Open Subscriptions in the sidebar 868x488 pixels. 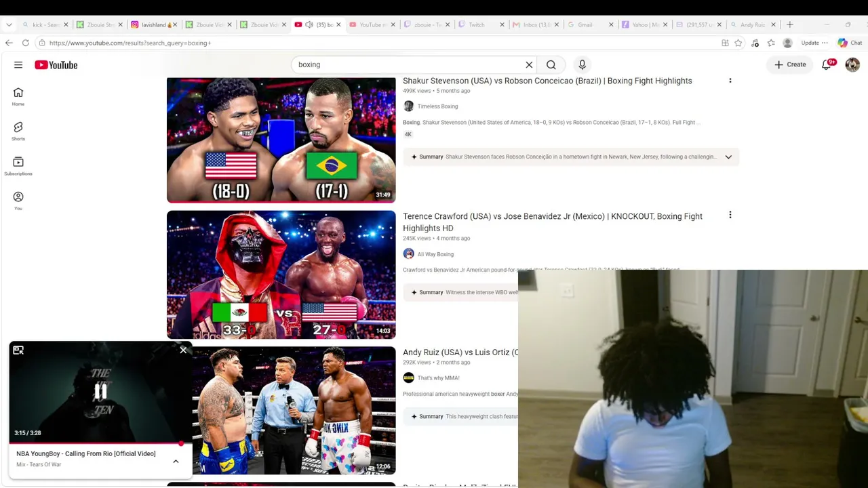[x=18, y=166]
